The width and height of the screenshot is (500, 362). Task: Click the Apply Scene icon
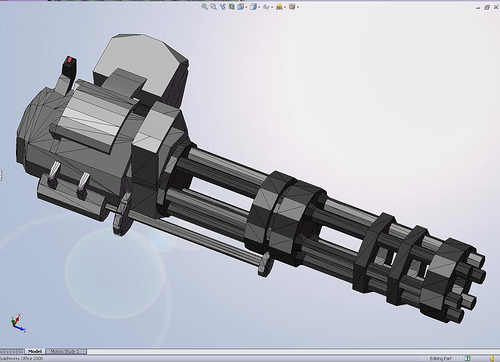[x=279, y=7]
